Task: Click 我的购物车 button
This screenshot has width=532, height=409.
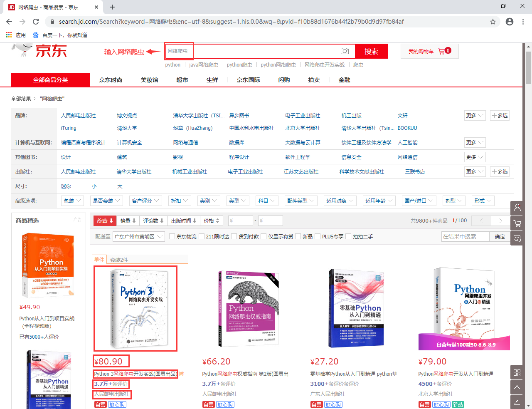Action: [x=429, y=51]
